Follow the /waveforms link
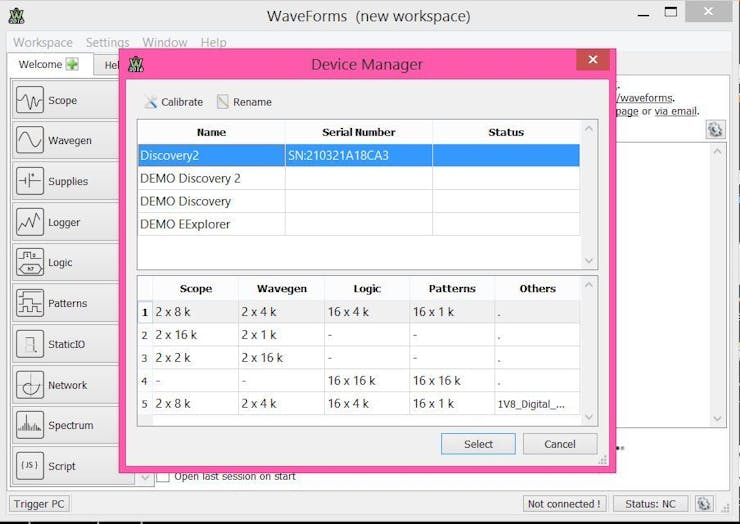740x524 pixels. tap(644, 98)
